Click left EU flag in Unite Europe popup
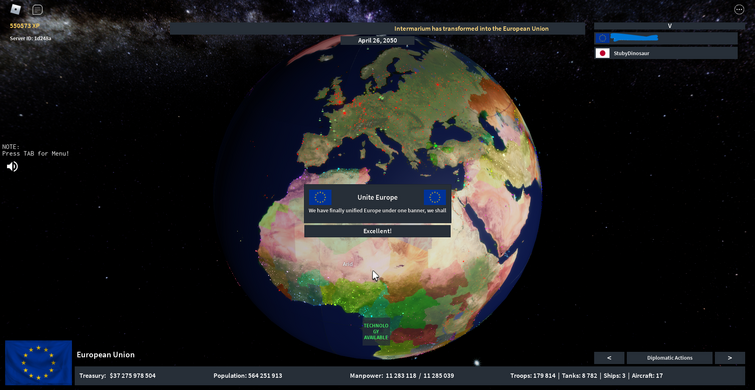The image size is (755, 390). [320, 197]
